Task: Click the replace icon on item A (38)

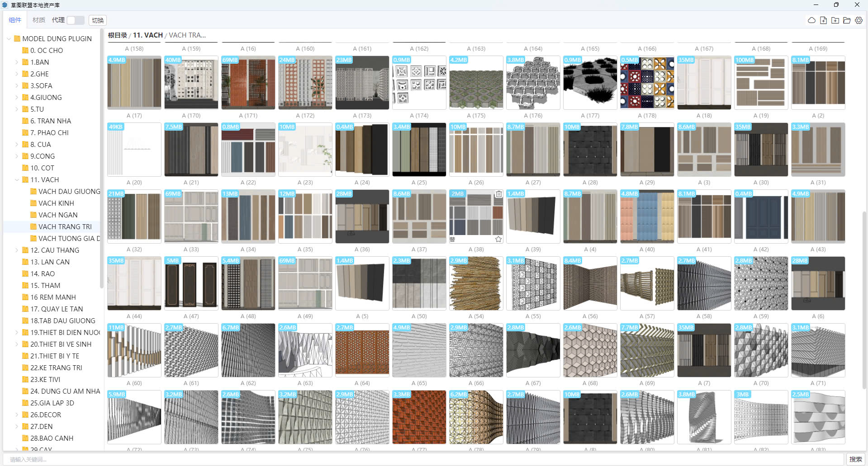Action: coord(452,239)
